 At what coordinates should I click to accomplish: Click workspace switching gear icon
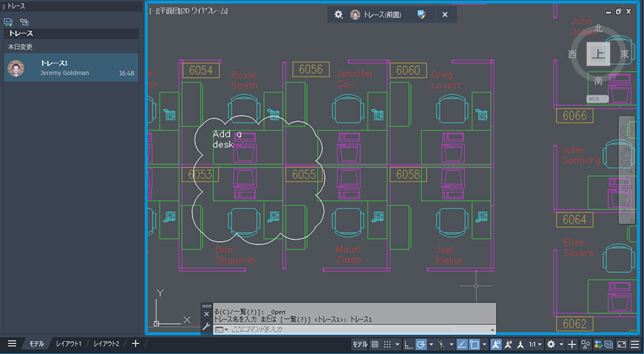click(551, 344)
